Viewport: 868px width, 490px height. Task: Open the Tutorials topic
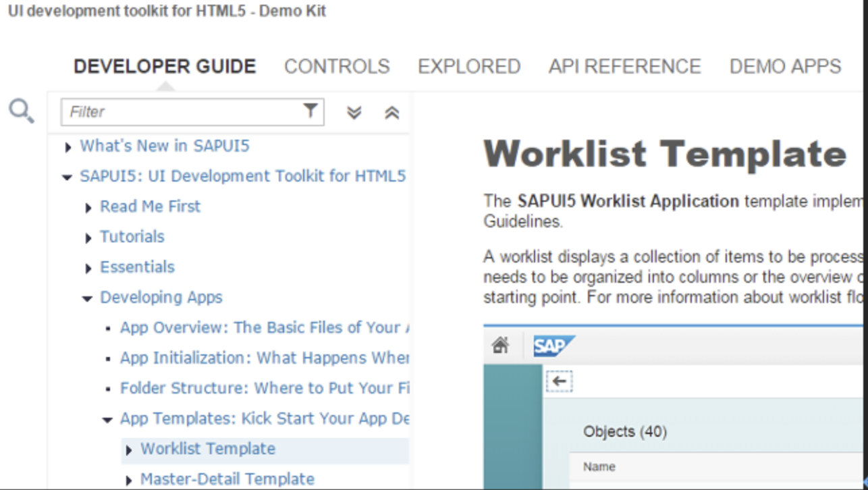coord(132,237)
